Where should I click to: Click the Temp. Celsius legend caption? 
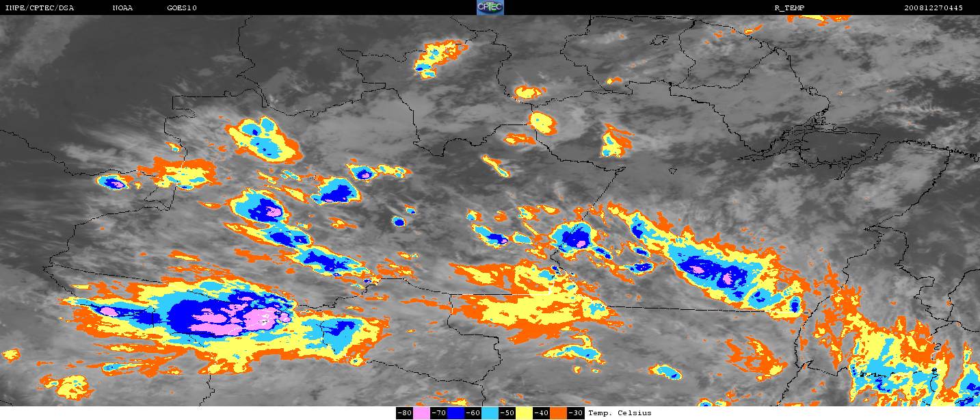pyautogui.click(x=620, y=413)
